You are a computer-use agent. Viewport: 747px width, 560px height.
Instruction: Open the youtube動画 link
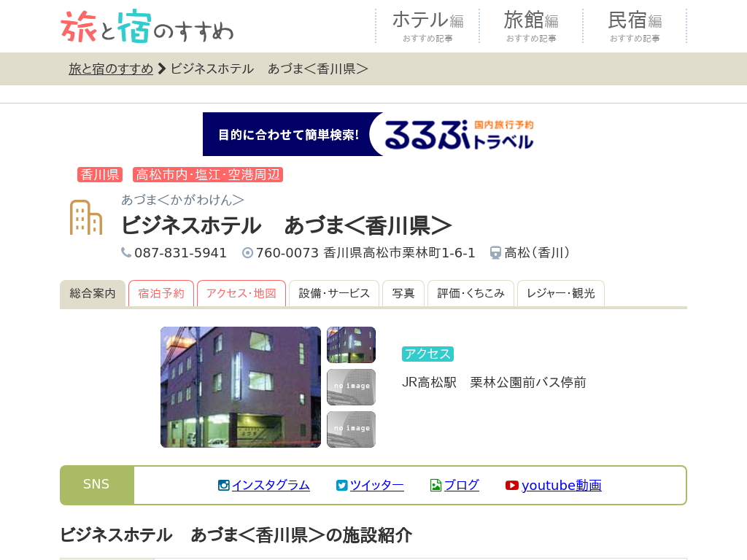(561, 485)
